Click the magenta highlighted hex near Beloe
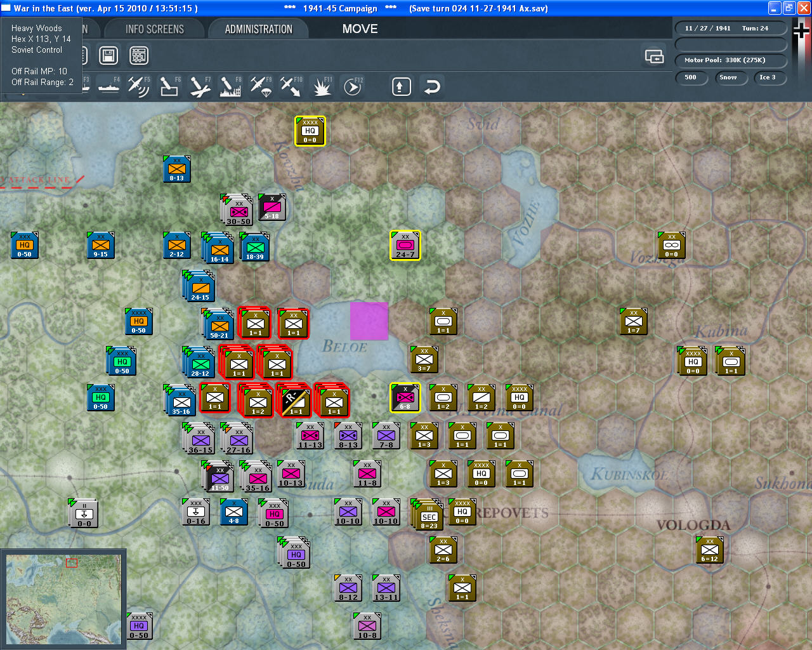The height and width of the screenshot is (650, 812). 369,321
